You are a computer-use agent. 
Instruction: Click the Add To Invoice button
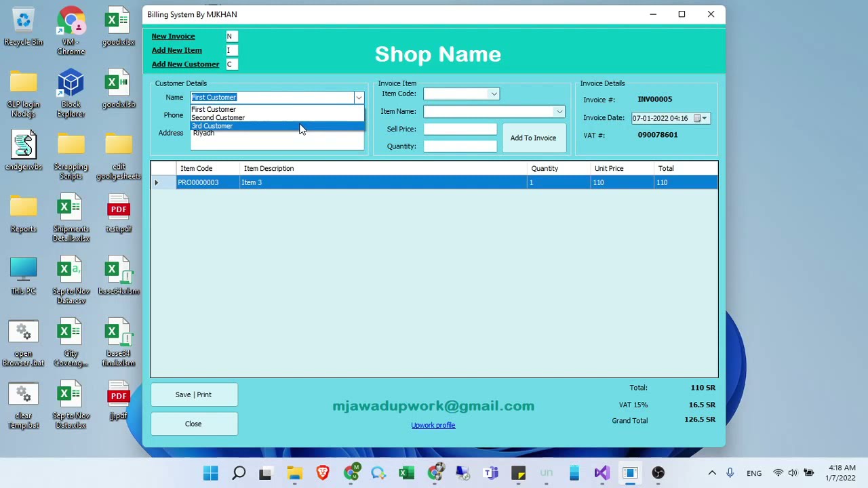click(x=533, y=138)
